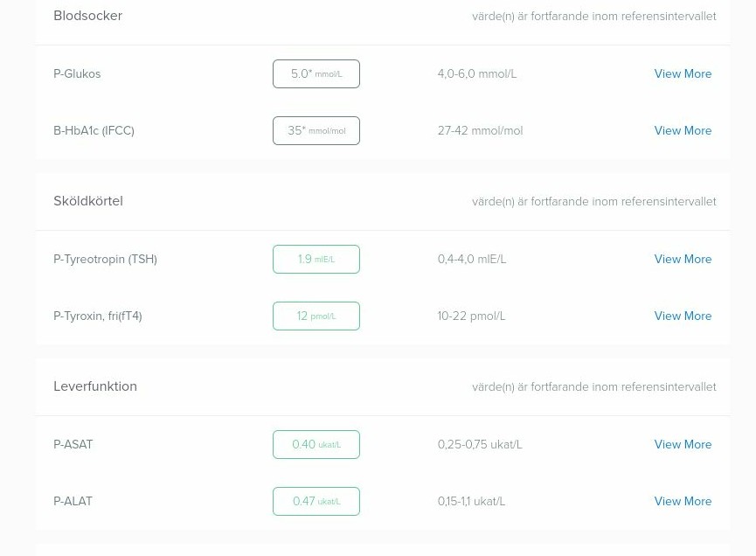Click the P-ALAT test label
This screenshot has width=756, height=556.
point(73,502)
